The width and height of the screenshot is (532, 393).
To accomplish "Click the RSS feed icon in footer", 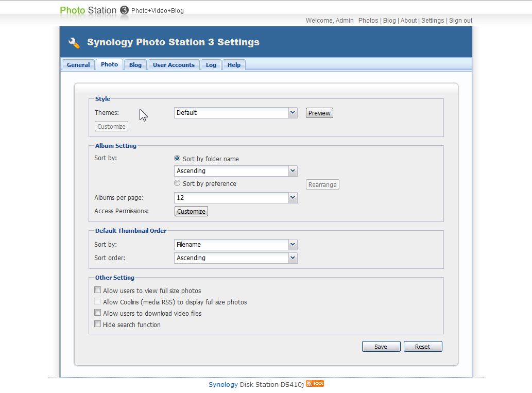I will coord(315,384).
